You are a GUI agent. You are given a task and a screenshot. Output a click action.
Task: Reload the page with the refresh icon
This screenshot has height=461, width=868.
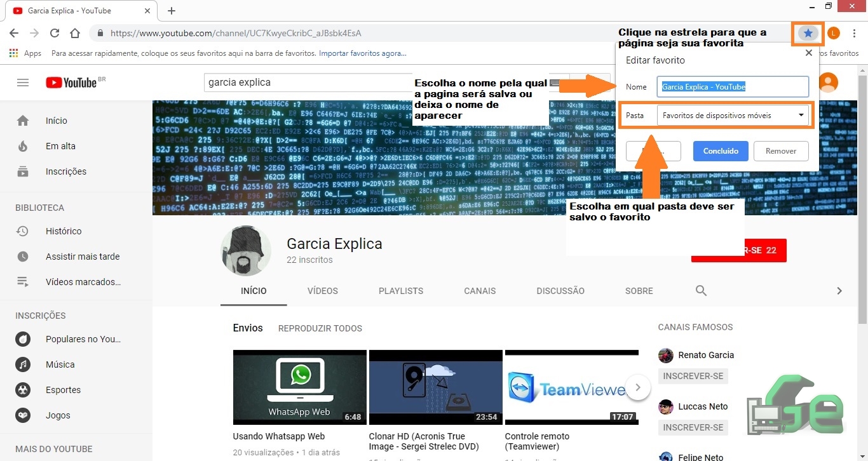coord(55,33)
